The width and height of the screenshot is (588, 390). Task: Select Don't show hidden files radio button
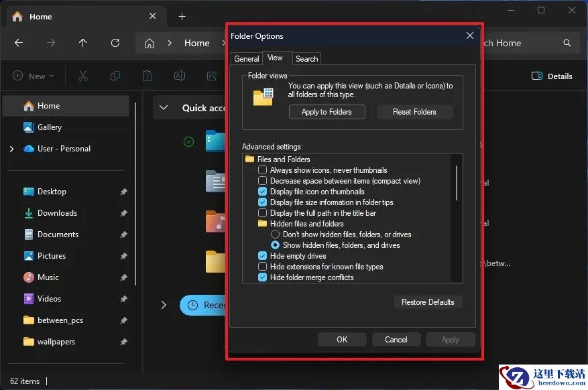276,235
